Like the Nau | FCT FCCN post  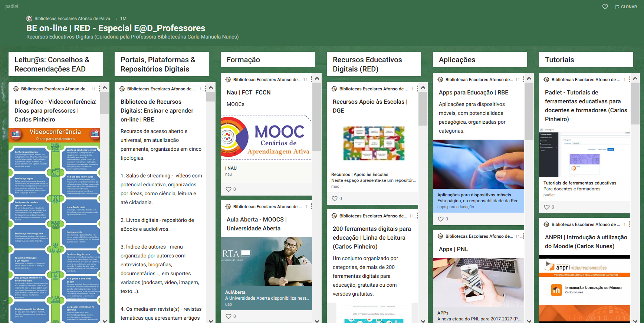coord(229,189)
